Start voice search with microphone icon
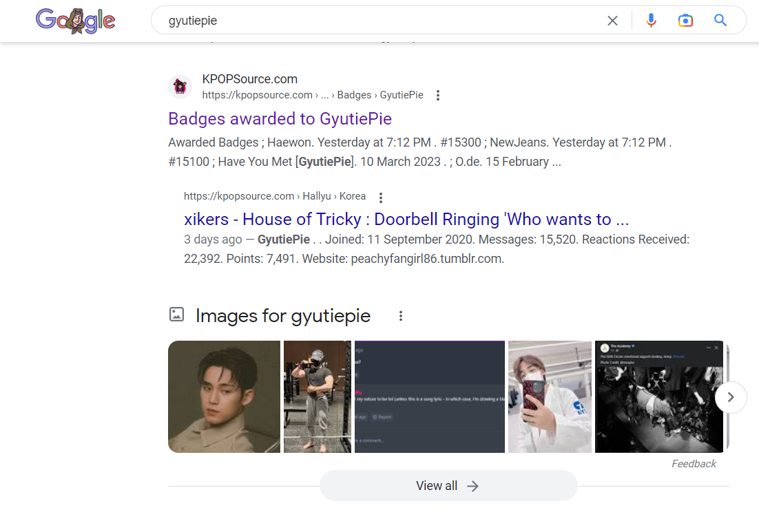Image resolution: width=759 pixels, height=532 pixels. (651, 21)
